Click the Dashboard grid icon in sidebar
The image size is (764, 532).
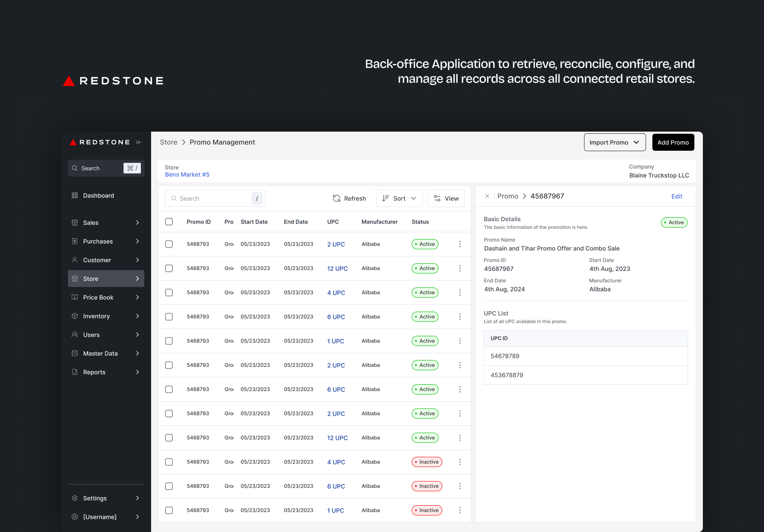click(x=75, y=195)
